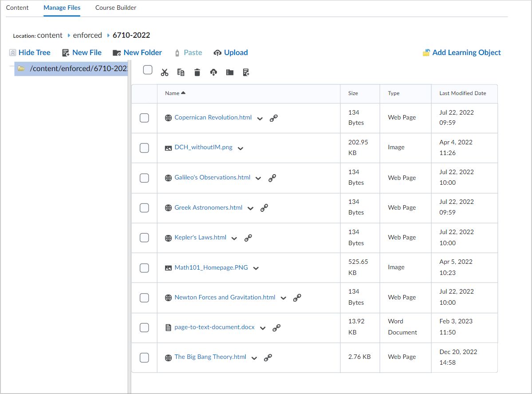532x394 pixels.
Task: Check the select-all checkbox in the toolbar
Action: click(x=147, y=70)
